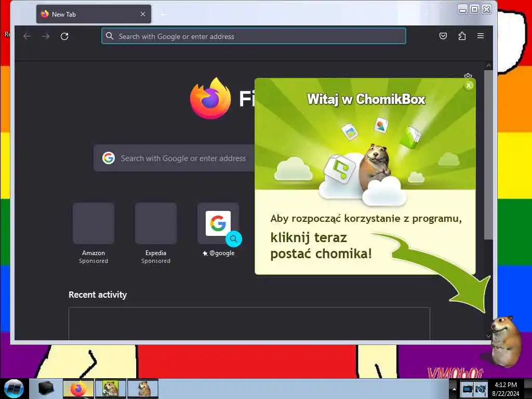Open the ChomikBox taskbar button
This screenshot has width=532, height=399.
[110, 389]
